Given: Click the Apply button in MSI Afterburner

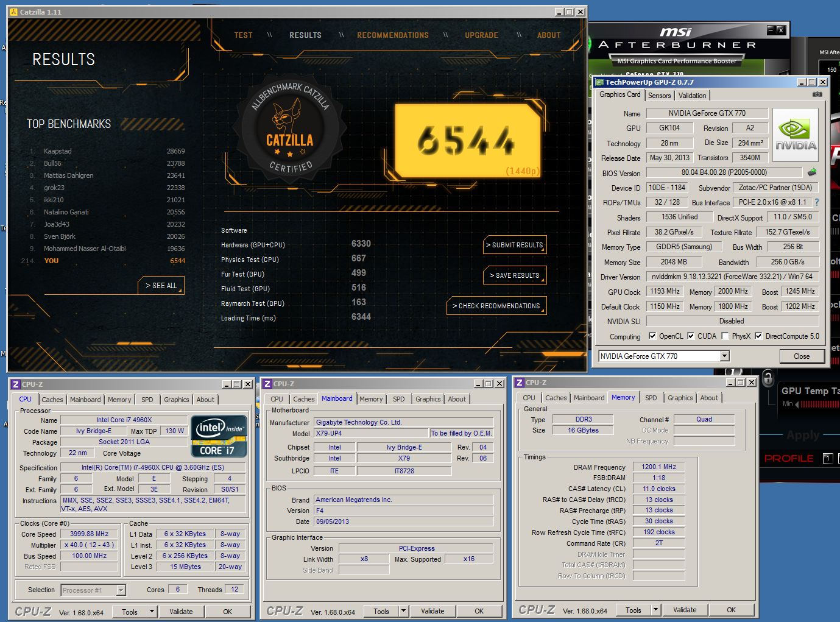Looking at the screenshot, I should click(x=803, y=436).
